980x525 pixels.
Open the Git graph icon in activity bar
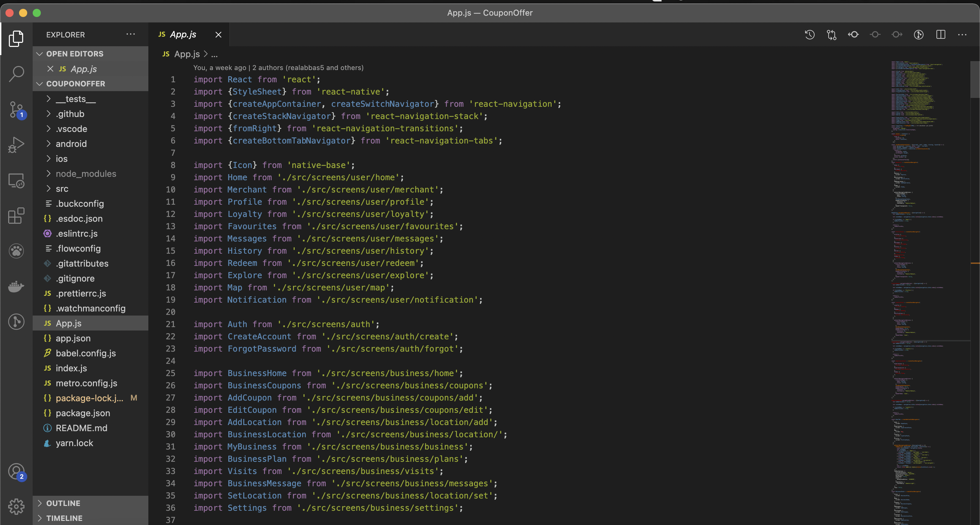16,322
